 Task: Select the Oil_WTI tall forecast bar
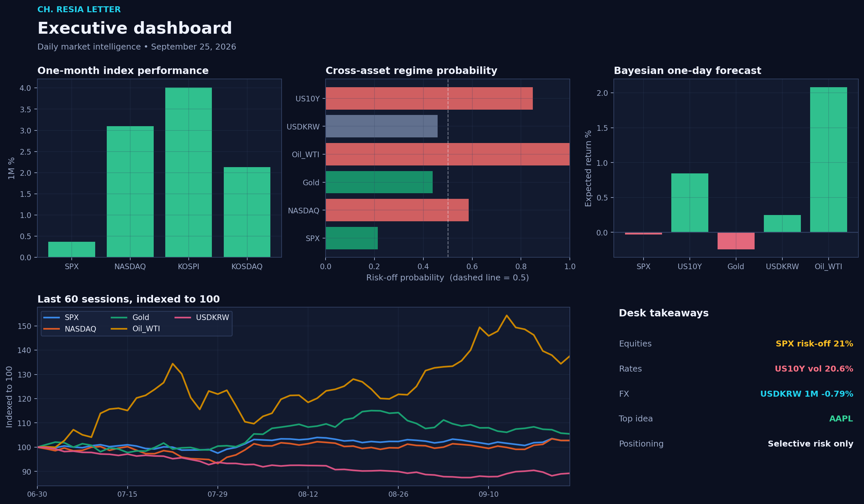tap(828, 160)
